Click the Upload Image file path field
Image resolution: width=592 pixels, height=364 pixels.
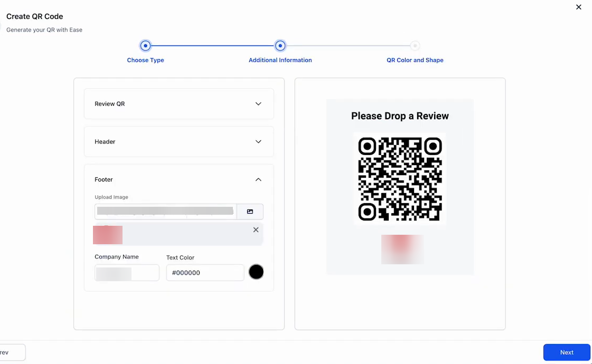[x=165, y=212]
